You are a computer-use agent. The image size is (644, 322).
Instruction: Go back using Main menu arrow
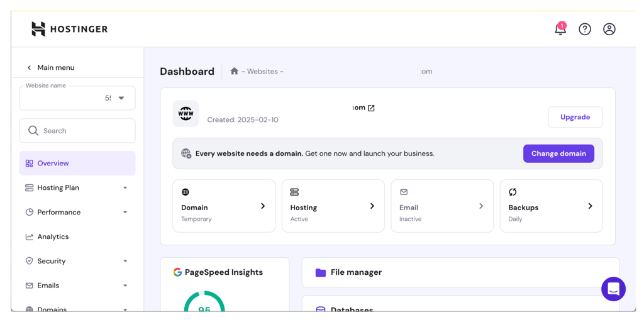coord(29,68)
